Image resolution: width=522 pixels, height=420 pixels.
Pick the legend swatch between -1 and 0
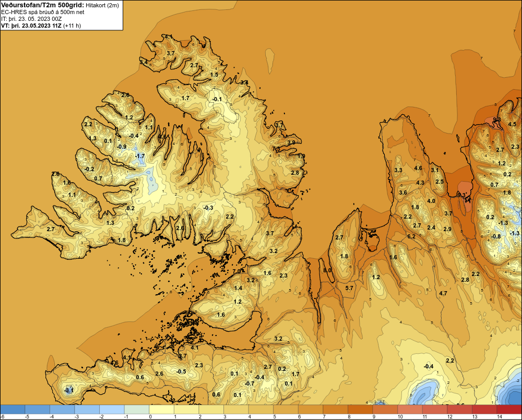[x=137, y=410]
